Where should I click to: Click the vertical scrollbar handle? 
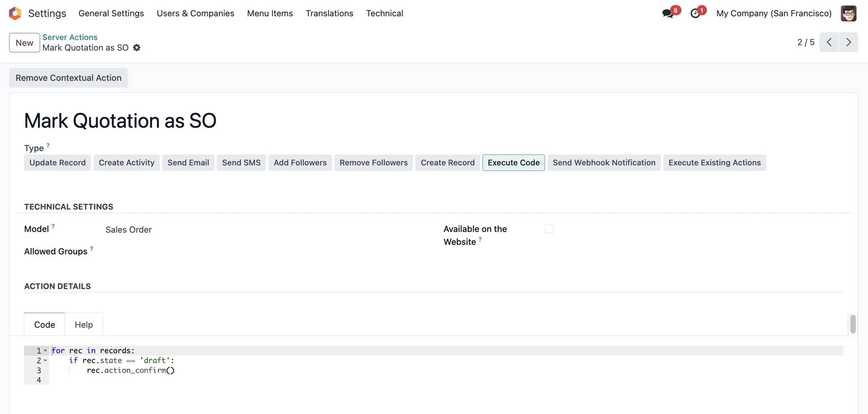853,324
